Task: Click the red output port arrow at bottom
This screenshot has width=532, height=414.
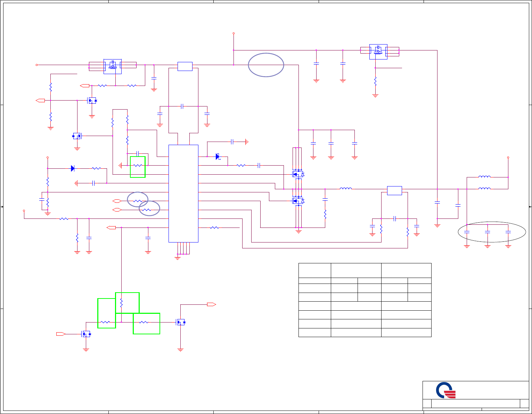Action: 212,304
